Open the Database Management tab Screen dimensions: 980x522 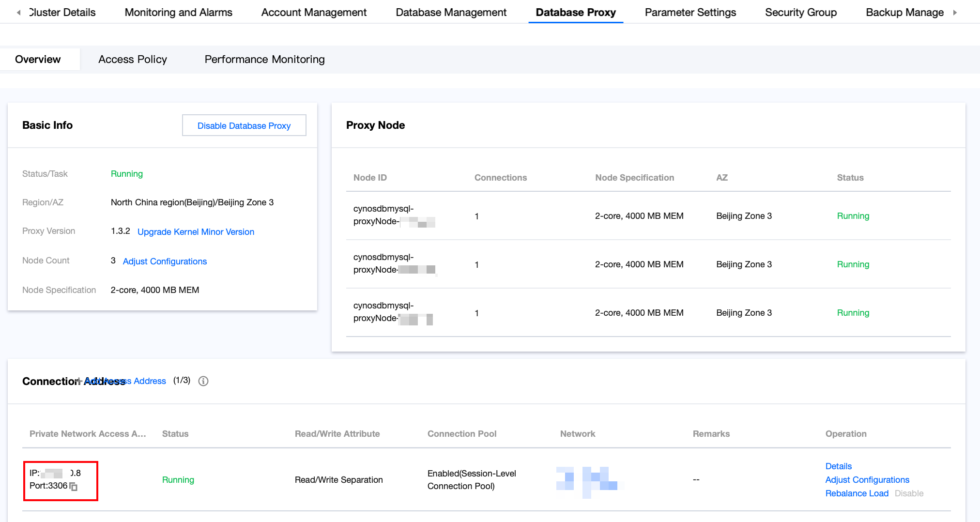tap(451, 13)
